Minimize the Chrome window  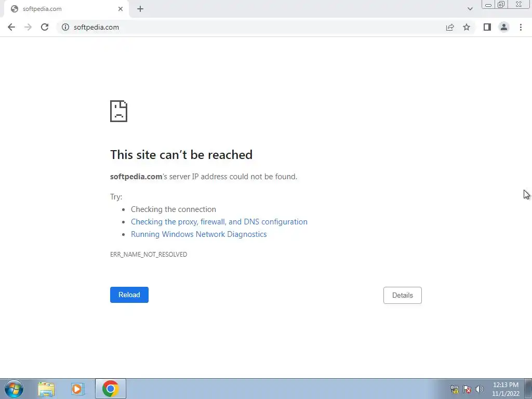tap(488, 4)
